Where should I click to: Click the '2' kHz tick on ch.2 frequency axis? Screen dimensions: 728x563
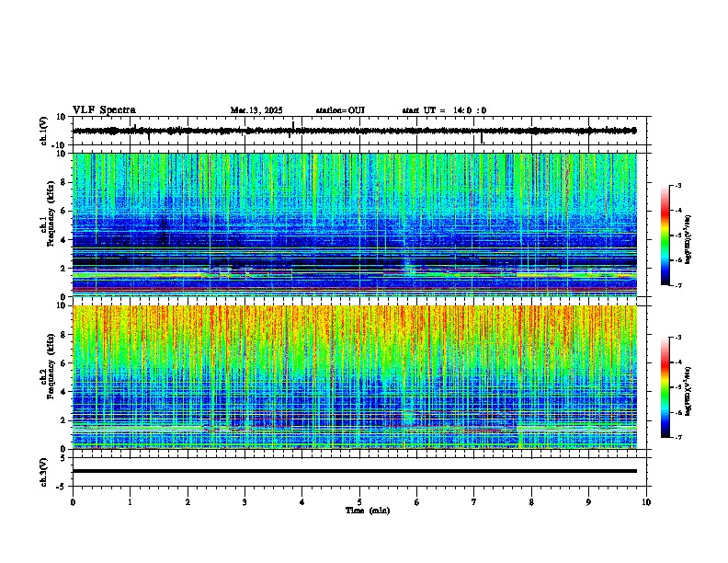point(63,420)
